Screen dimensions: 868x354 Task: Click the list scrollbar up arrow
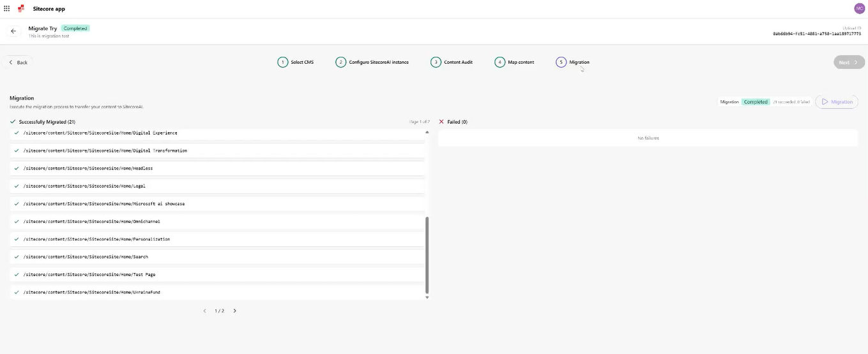pos(427,132)
